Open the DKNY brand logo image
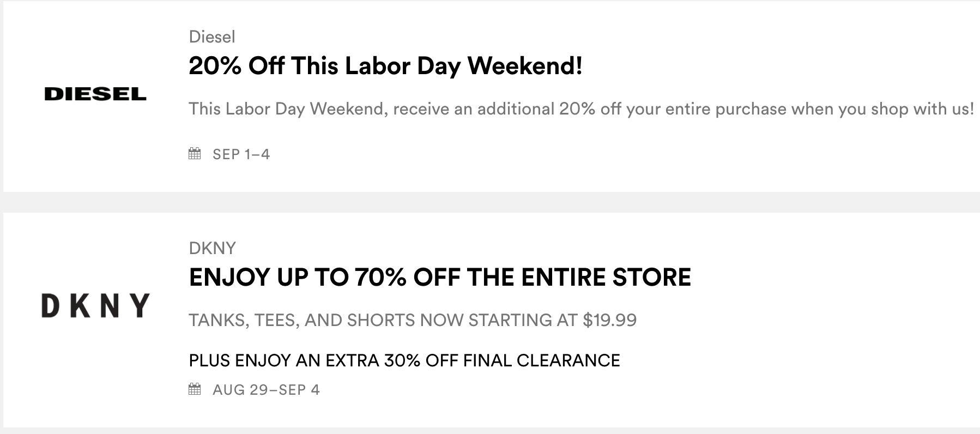 click(95, 305)
